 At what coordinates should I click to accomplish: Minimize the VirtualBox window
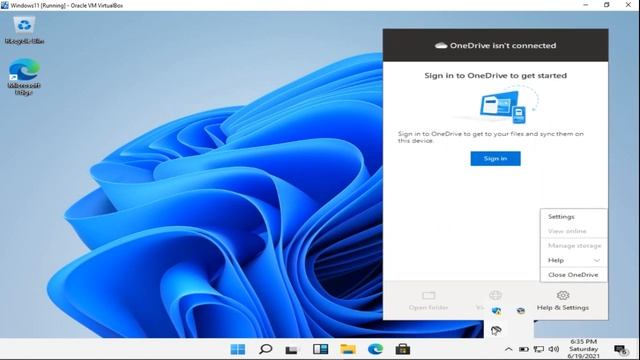coord(586,5)
